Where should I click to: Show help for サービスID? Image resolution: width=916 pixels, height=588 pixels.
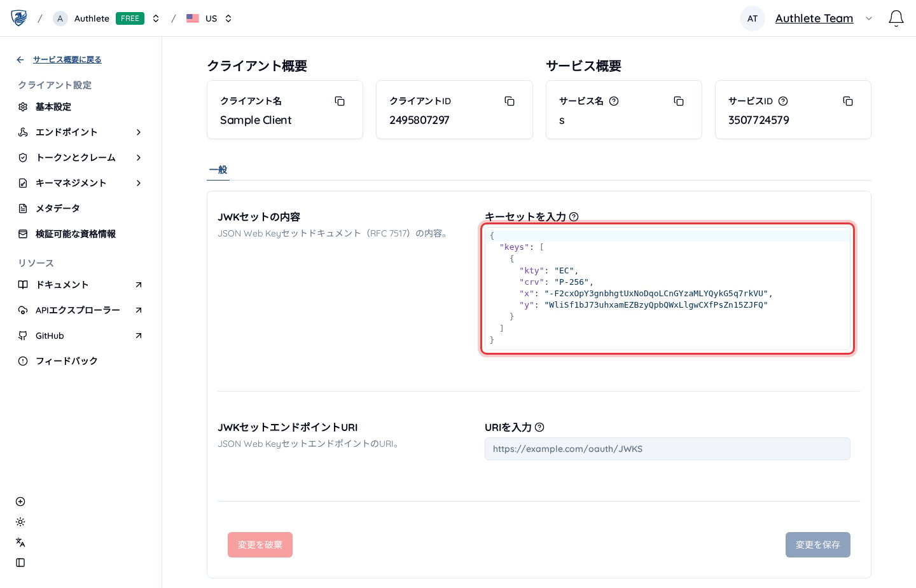(783, 101)
